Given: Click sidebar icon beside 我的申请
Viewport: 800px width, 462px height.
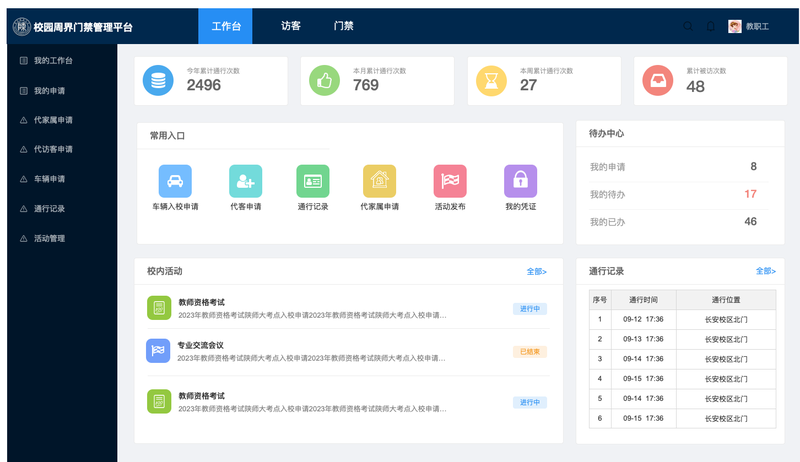Looking at the screenshot, I should click(23, 91).
